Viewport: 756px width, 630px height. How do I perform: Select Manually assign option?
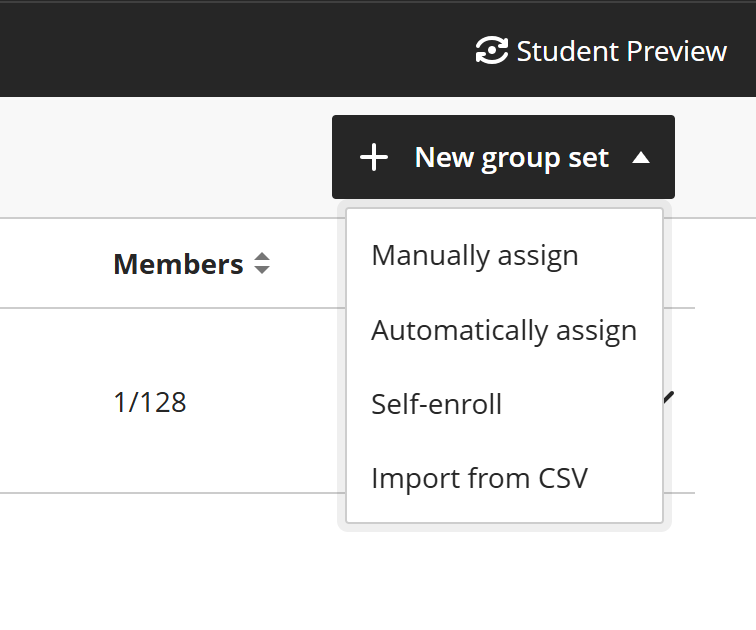point(504,255)
